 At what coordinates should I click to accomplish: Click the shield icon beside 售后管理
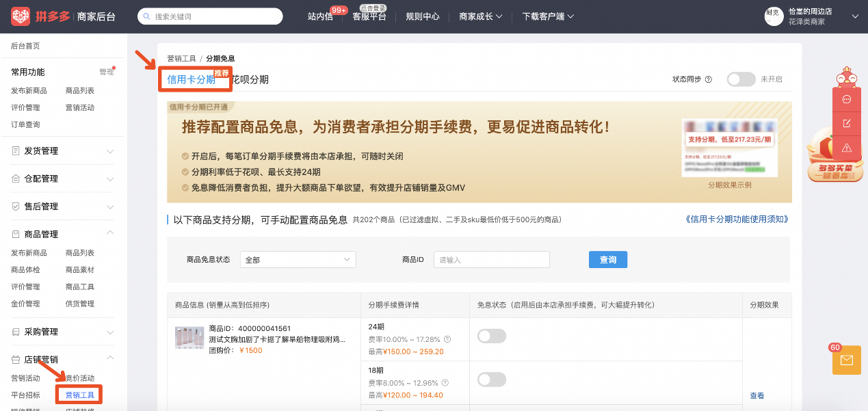click(x=16, y=207)
